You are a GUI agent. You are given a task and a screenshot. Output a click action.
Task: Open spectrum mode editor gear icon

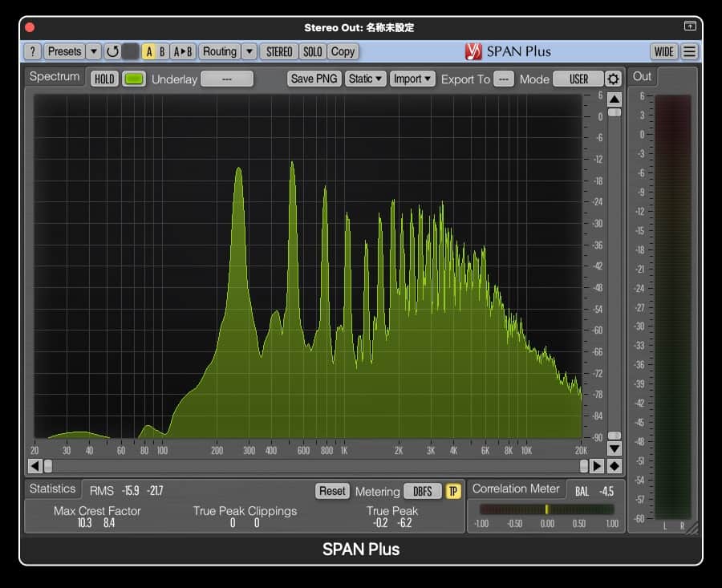pos(614,79)
